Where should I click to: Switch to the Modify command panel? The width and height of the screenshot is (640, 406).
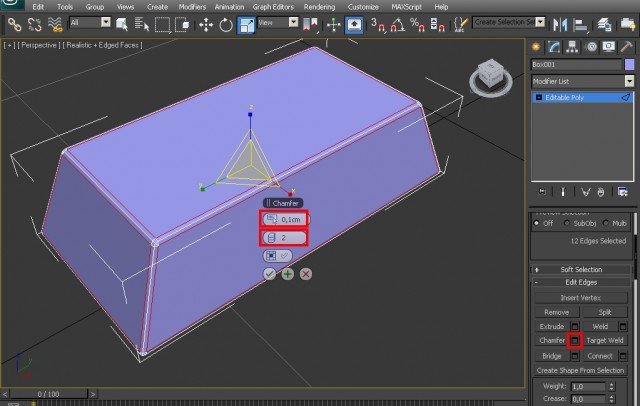(554, 47)
